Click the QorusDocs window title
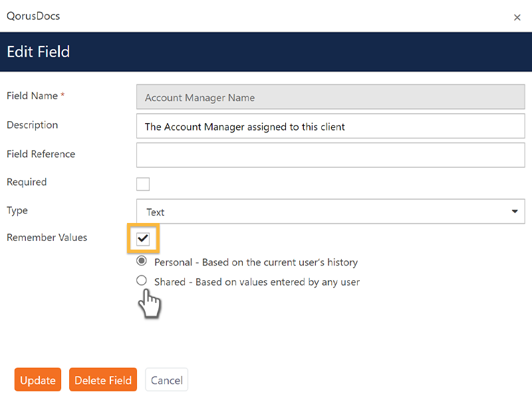532x406 pixels. tap(33, 16)
